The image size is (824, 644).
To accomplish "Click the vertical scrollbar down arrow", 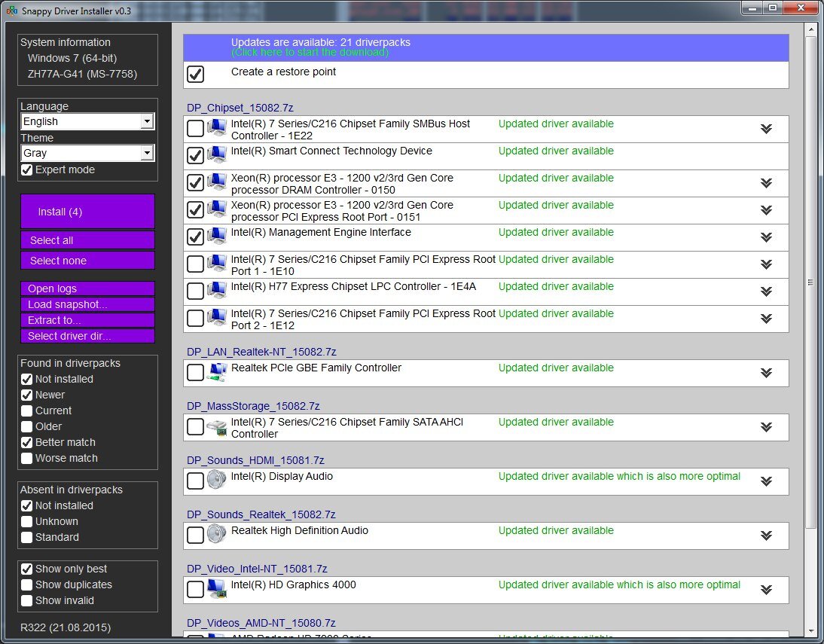I will click(x=810, y=631).
